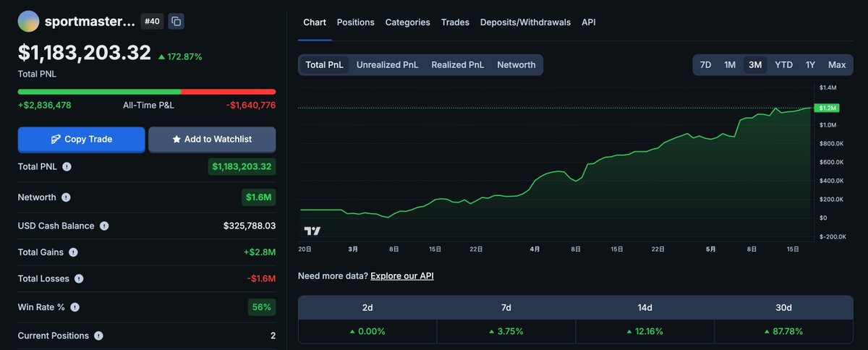
Task: Set chart range to 1M
Action: click(x=730, y=64)
